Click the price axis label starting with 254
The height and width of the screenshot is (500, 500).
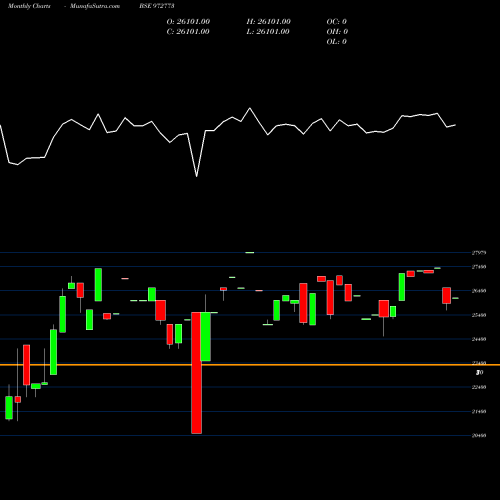coord(479,315)
